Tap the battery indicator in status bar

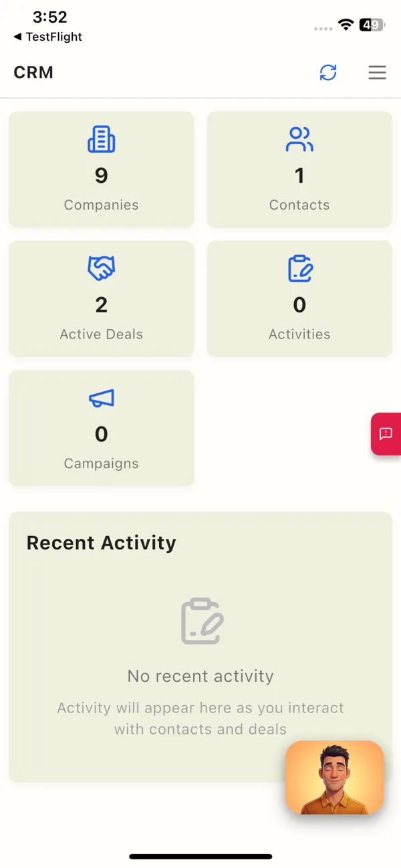click(x=372, y=25)
